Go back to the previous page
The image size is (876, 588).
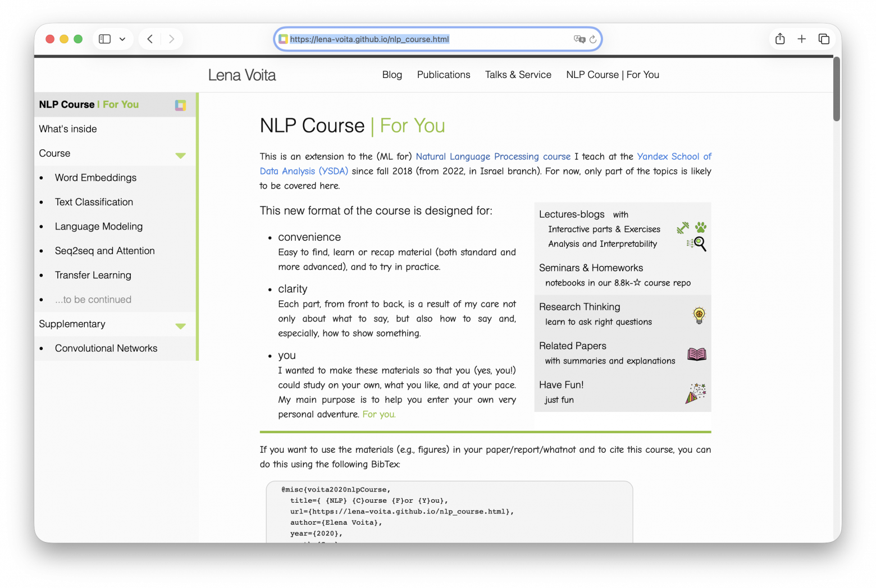[x=150, y=39]
